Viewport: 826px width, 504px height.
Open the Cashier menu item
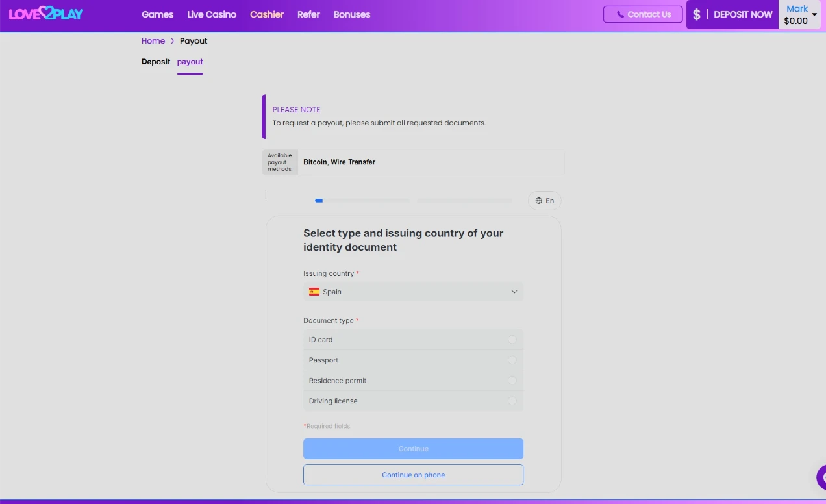point(267,14)
